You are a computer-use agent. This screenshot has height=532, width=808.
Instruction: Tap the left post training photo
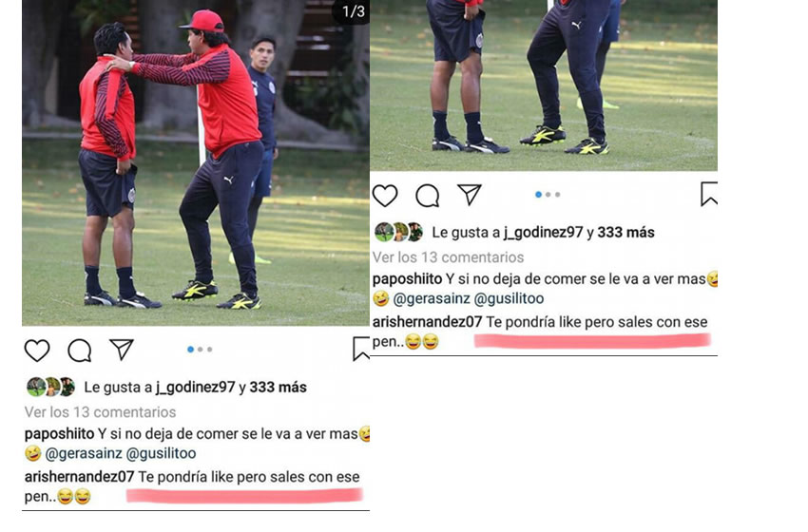click(196, 162)
